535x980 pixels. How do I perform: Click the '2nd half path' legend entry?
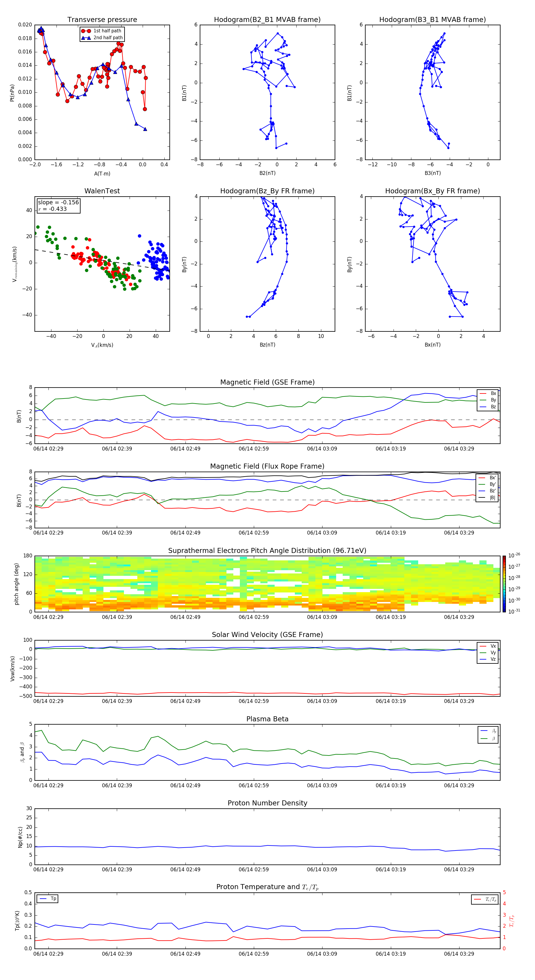point(102,38)
